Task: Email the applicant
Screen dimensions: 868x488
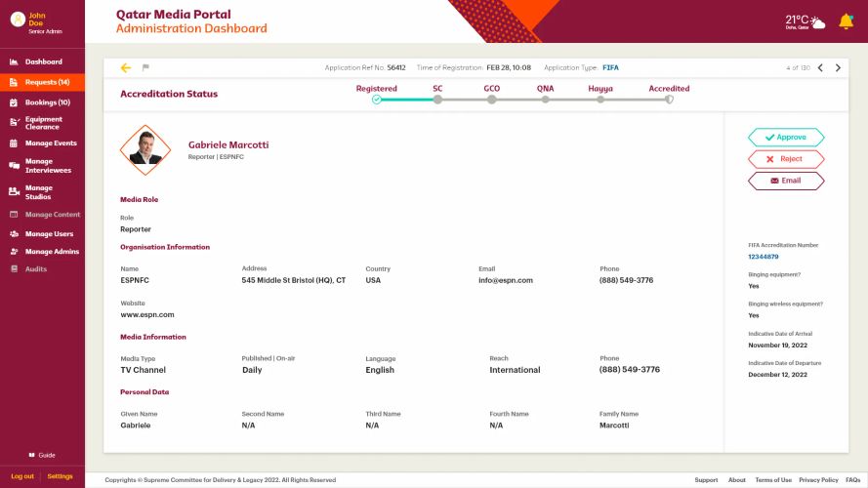Action: click(x=786, y=181)
